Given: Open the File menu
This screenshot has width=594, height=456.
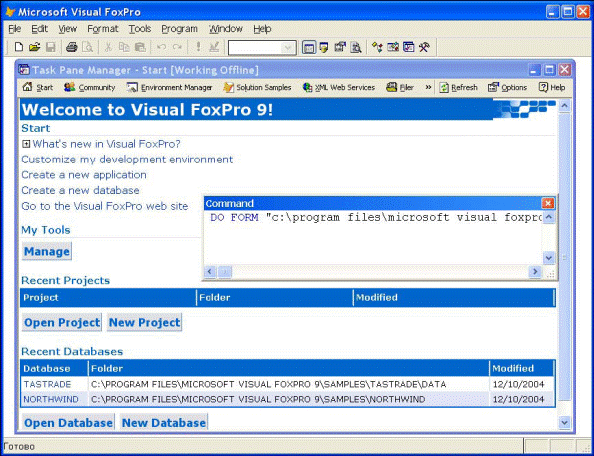Looking at the screenshot, I should click(x=15, y=29).
